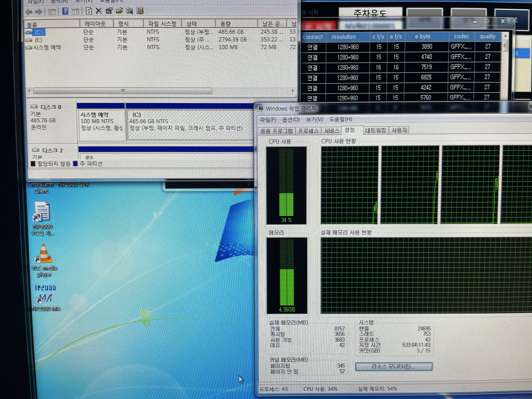Switch to the 프로세스 tab in Task Manager

(x=308, y=131)
